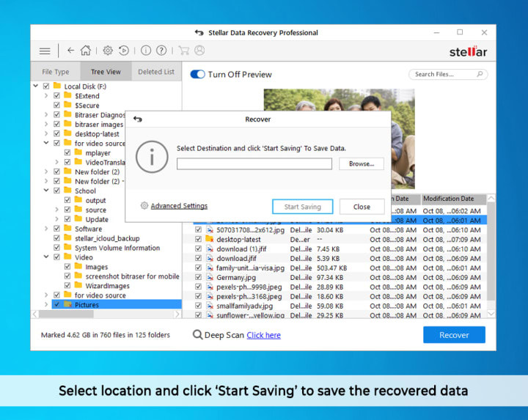Open the Advanced Settings link

[178, 206]
